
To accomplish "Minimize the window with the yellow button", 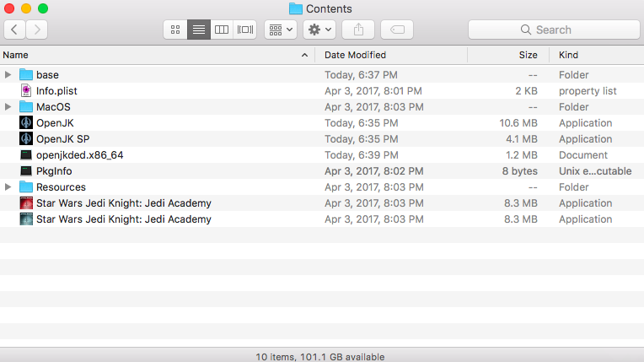I will coord(26,8).
